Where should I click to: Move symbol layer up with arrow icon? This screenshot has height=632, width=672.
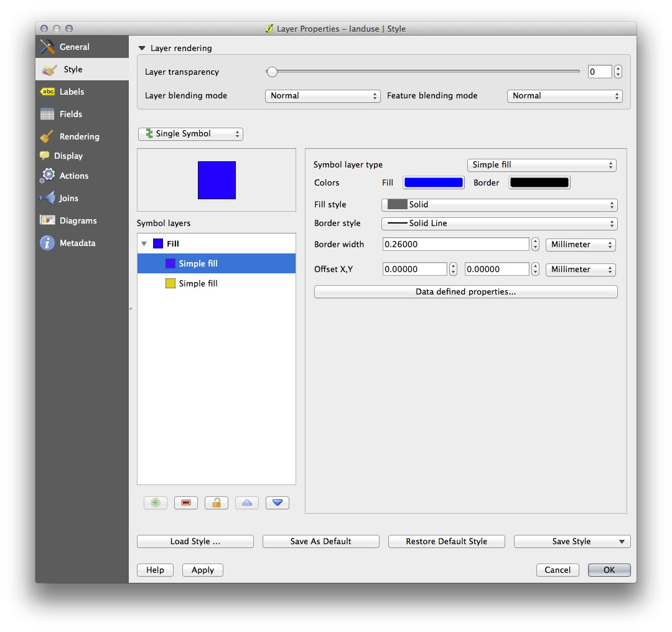pyautogui.click(x=247, y=503)
